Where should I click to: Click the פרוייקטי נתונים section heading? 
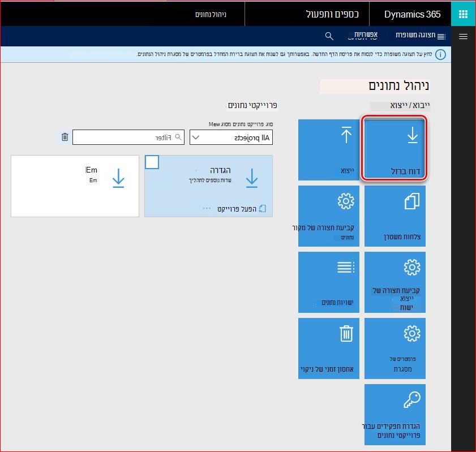252,105
